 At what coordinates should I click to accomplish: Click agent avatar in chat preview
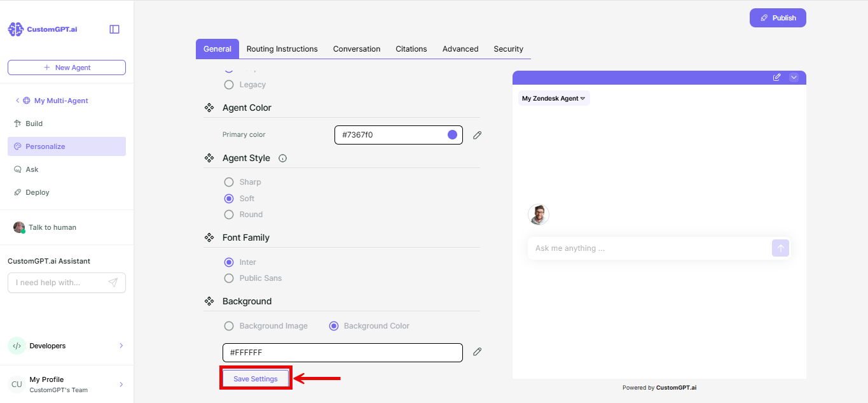[x=539, y=215]
